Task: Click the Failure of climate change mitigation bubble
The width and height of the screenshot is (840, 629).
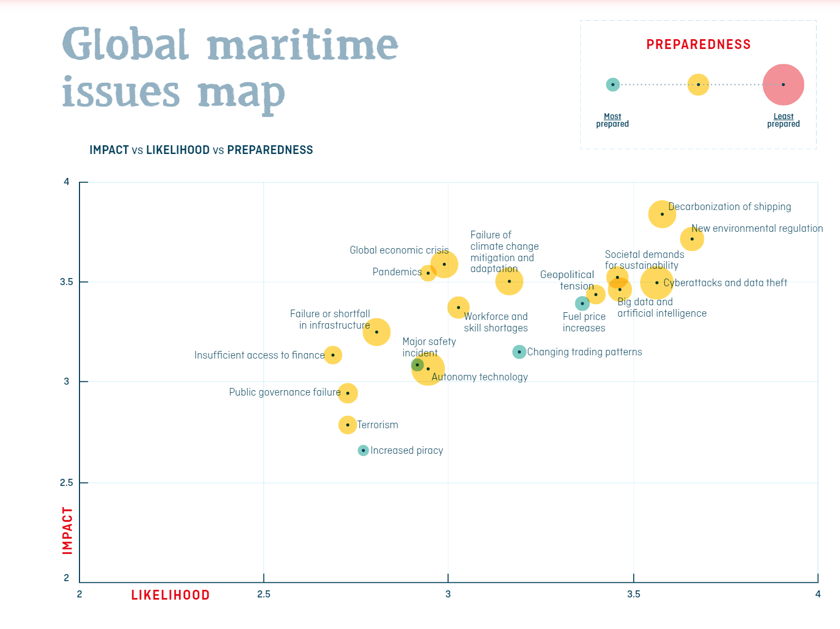Action: [x=509, y=281]
